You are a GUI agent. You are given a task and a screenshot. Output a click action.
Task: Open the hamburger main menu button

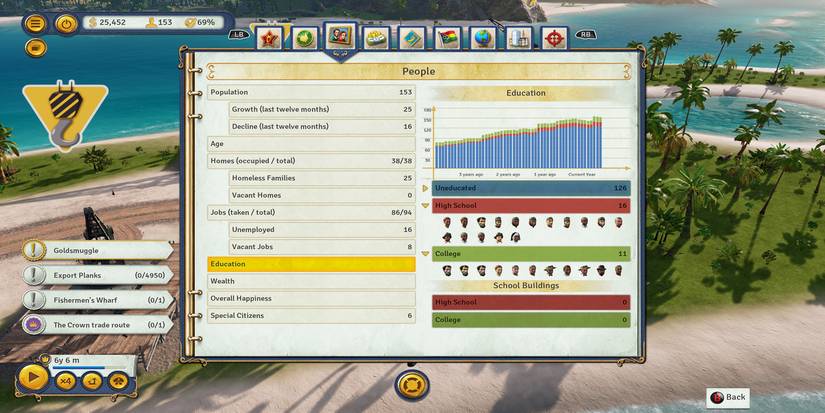pyautogui.click(x=36, y=23)
